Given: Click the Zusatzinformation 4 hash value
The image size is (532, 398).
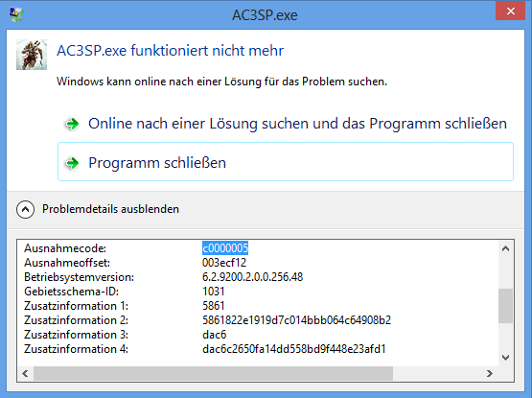Looking at the screenshot, I should pos(294,349).
